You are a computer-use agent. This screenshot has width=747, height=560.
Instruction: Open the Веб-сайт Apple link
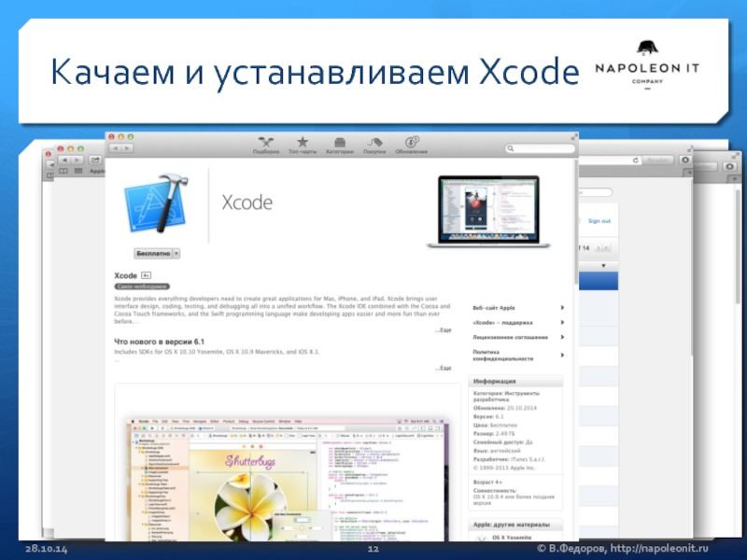pos(517,307)
